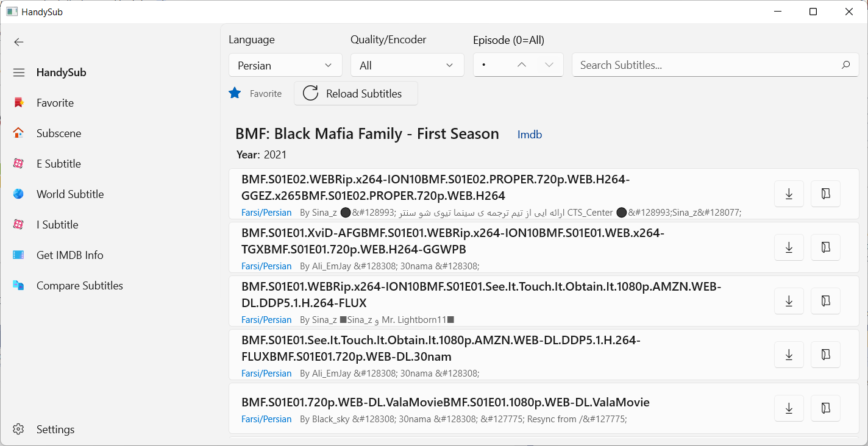Viewport: 868px width, 446px height.
Task: Open subtitle page for See.It.Touch.It 30nam entry
Action: (x=826, y=354)
